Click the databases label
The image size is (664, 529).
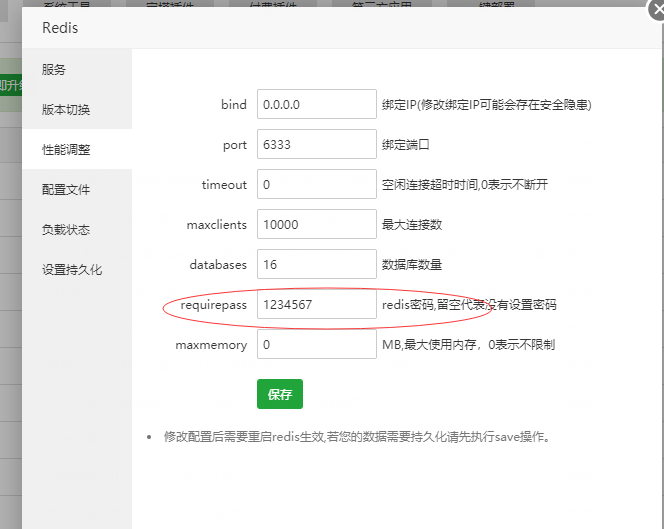click(218, 265)
